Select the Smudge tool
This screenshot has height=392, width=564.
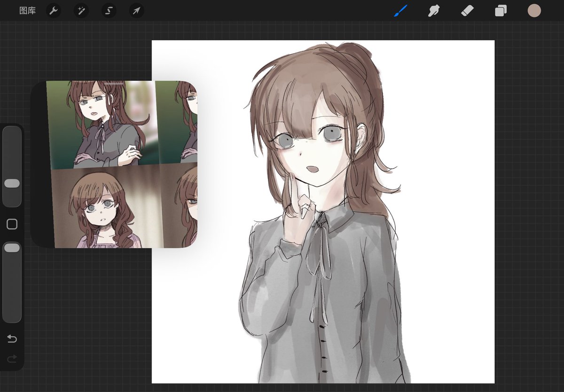434,10
